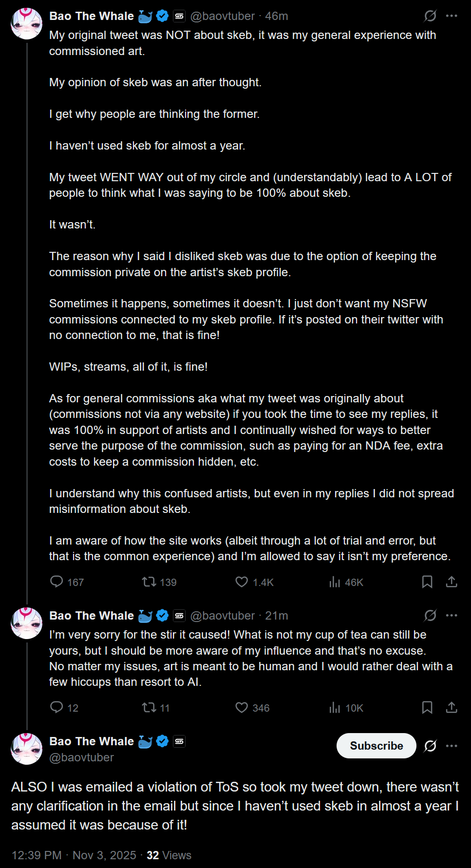Open more options on the 21m tweet

pos(452,616)
